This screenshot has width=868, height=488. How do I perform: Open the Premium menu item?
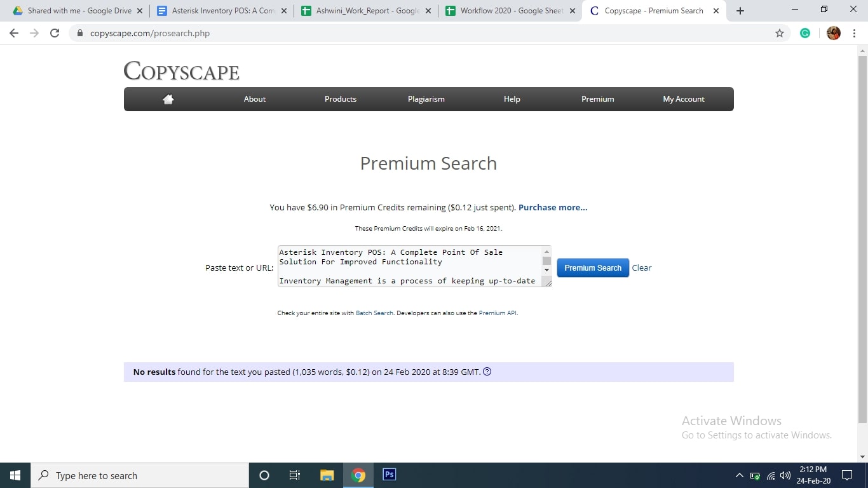(x=598, y=99)
